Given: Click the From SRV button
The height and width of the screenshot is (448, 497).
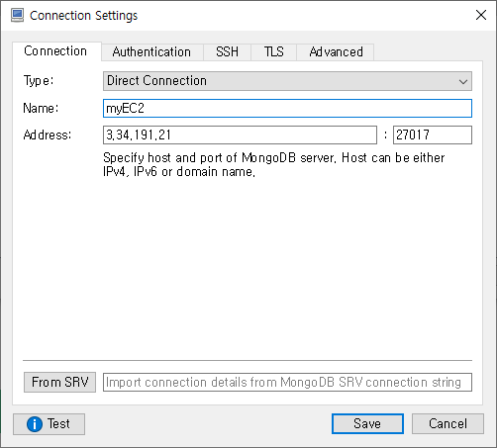Looking at the screenshot, I should pyautogui.click(x=59, y=382).
